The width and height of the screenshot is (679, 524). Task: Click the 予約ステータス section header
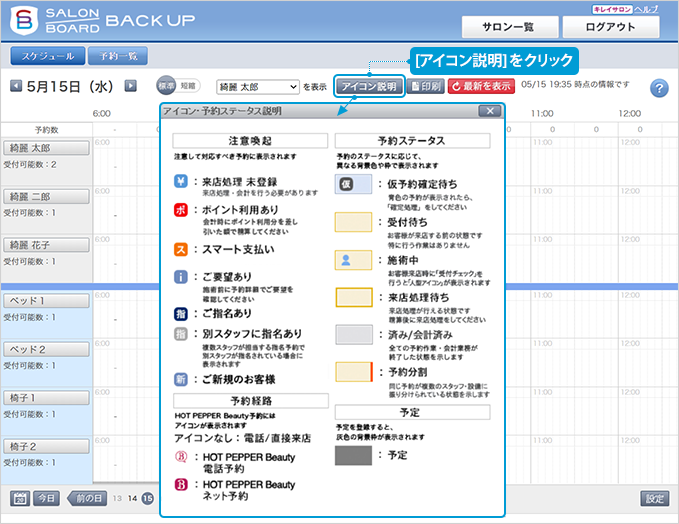coord(412,141)
